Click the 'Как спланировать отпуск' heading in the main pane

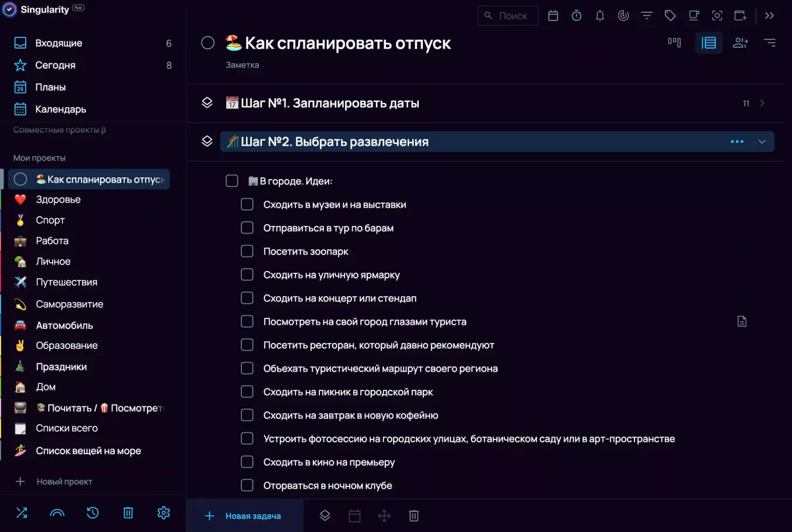[347, 43]
